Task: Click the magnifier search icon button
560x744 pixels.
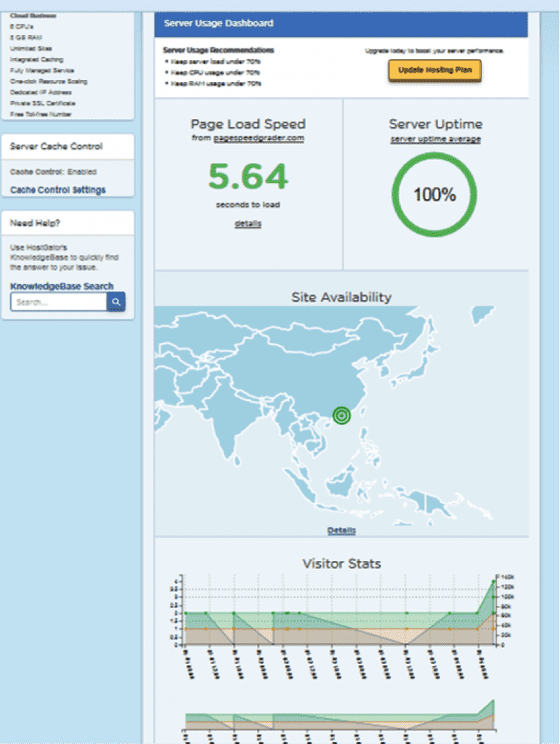Action: click(115, 302)
